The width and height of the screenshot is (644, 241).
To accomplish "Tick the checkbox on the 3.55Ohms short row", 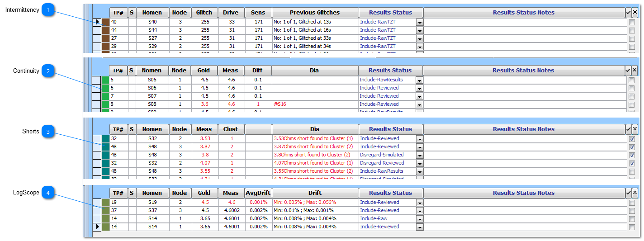I will pyautogui.click(x=632, y=171).
